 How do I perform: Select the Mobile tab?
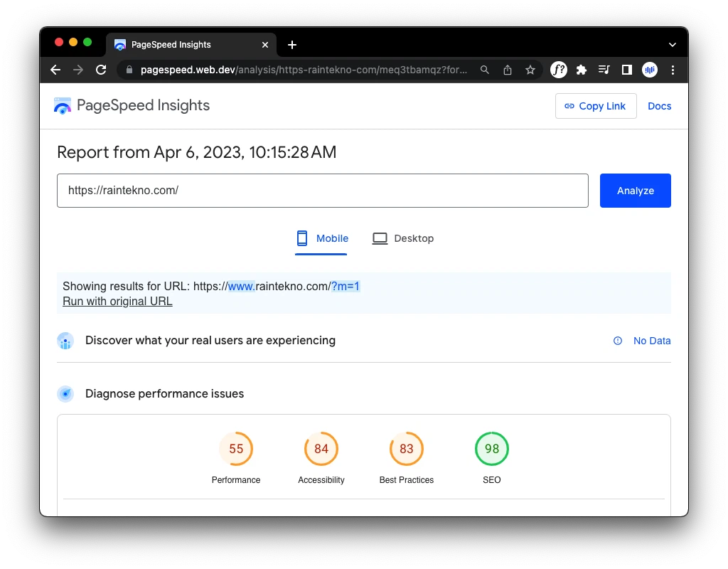tap(322, 238)
